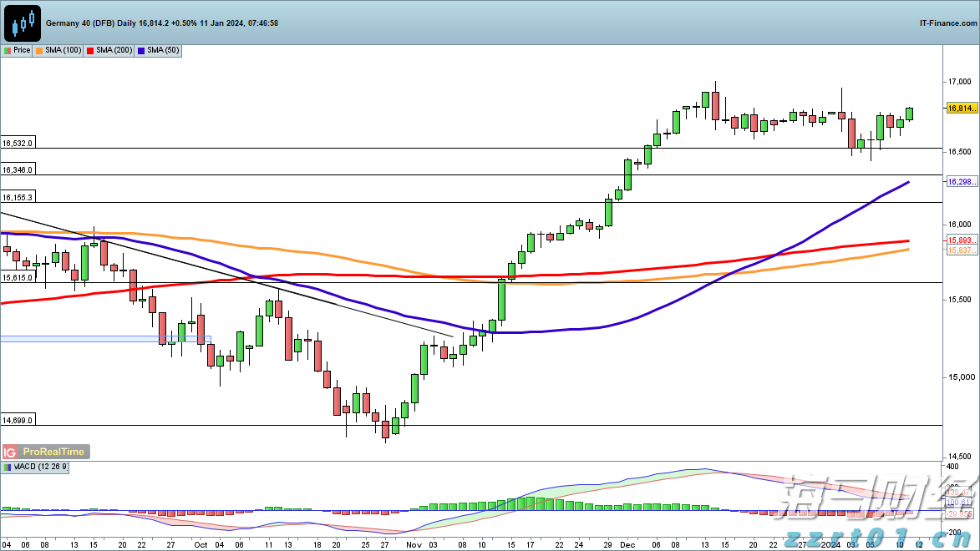The image size is (980, 551).
Task: Open the SMA (50) legend settings
Action: click(x=159, y=50)
